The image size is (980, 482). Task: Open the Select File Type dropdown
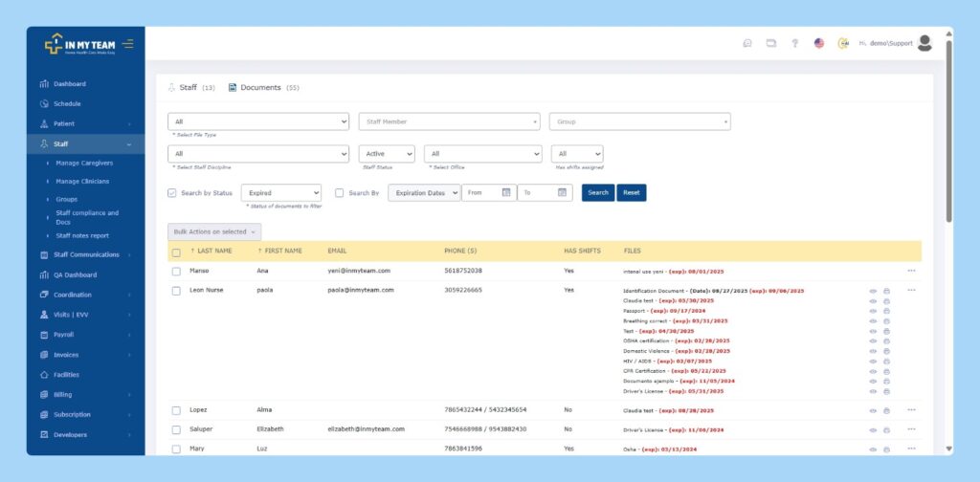tap(258, 121)
